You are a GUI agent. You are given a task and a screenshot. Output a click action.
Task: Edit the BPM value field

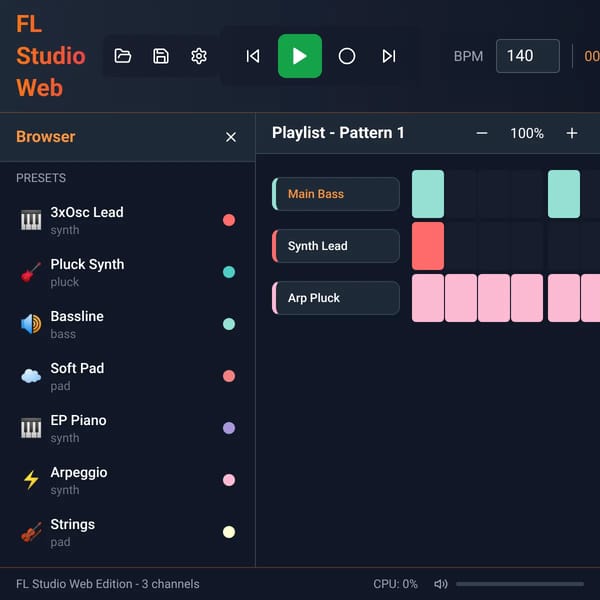(x=527, y=56)
